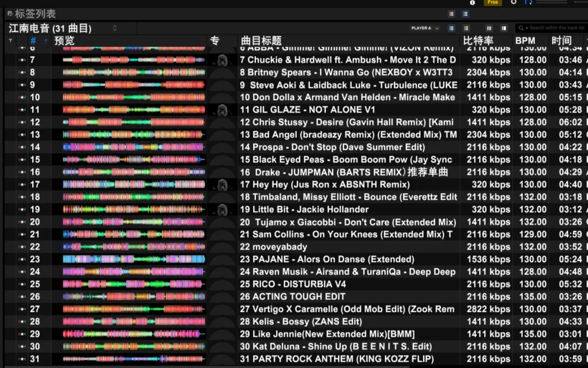Select track 12 Chris Stussy - Desire
The width and height of the screenshot is (588, 368).
346,122
